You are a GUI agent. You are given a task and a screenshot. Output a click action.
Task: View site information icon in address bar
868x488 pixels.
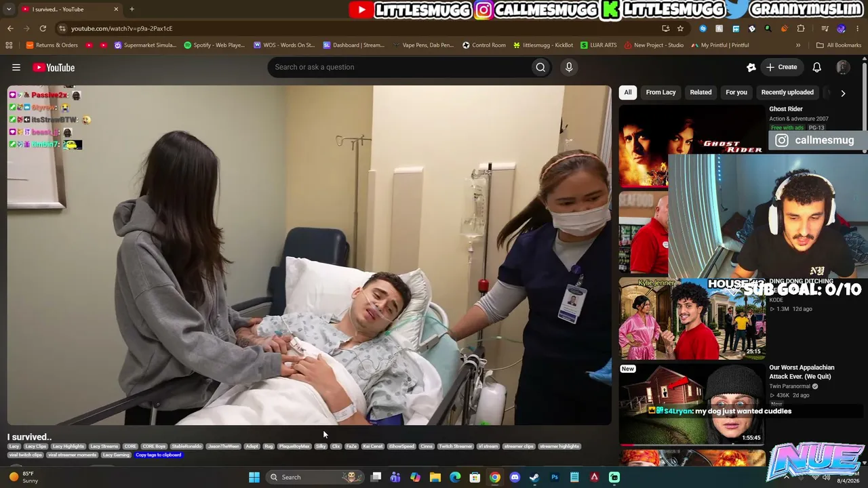tap(62, 28)
